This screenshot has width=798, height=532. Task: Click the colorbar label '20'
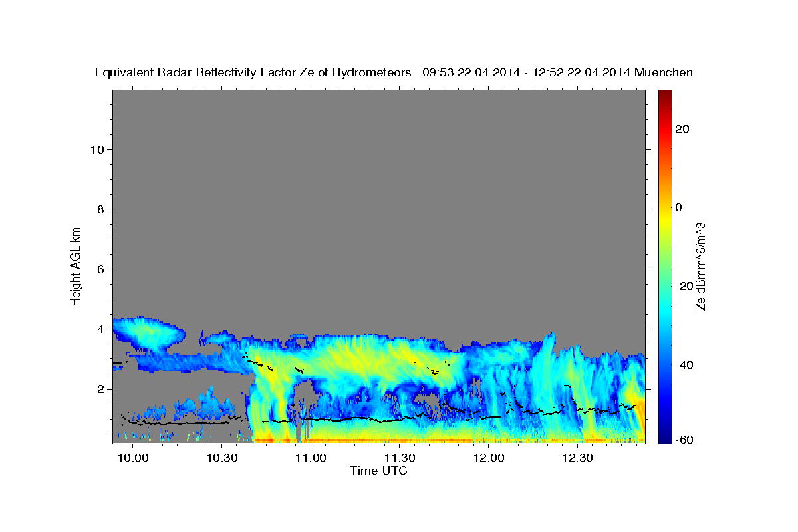[x=682, y=129]
